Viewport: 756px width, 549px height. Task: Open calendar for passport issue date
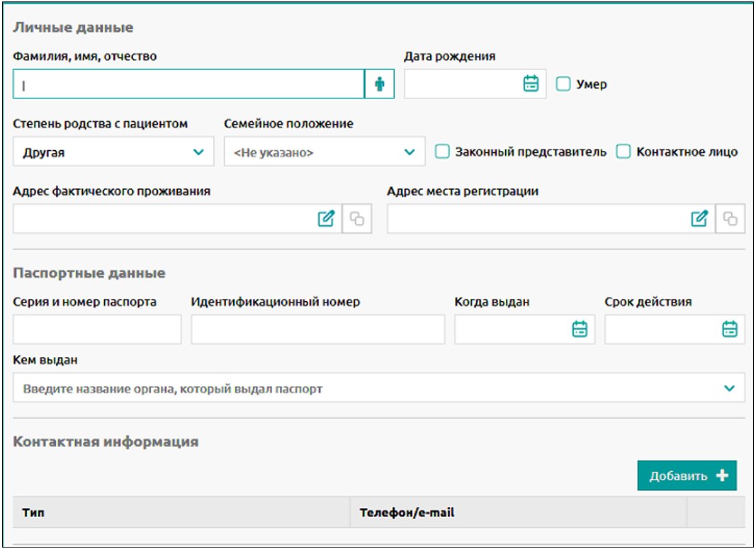[580, 329]
